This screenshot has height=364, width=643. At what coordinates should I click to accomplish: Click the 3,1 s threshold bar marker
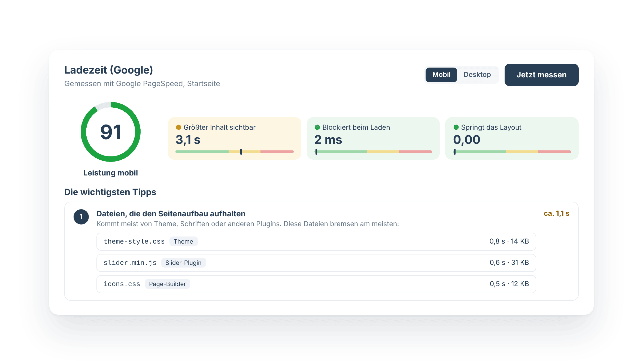click(241, 152)
